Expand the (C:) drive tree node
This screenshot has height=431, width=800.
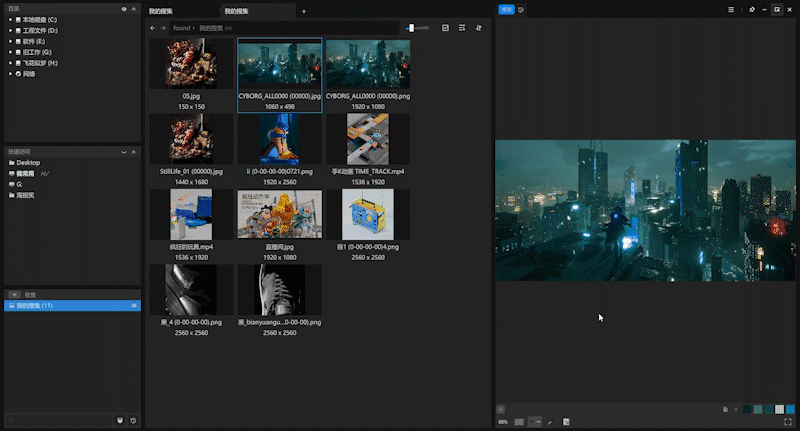[10, 20]
